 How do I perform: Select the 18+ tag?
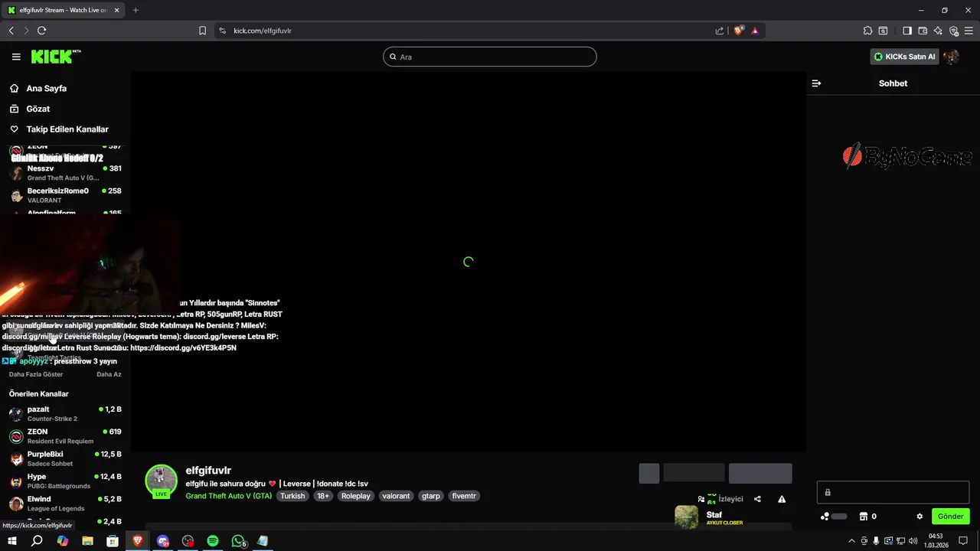[x=323, y=496]
